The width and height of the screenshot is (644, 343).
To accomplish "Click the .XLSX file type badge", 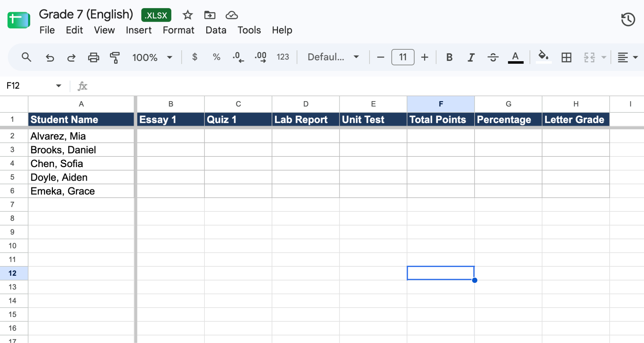I will tap(156, 15).
